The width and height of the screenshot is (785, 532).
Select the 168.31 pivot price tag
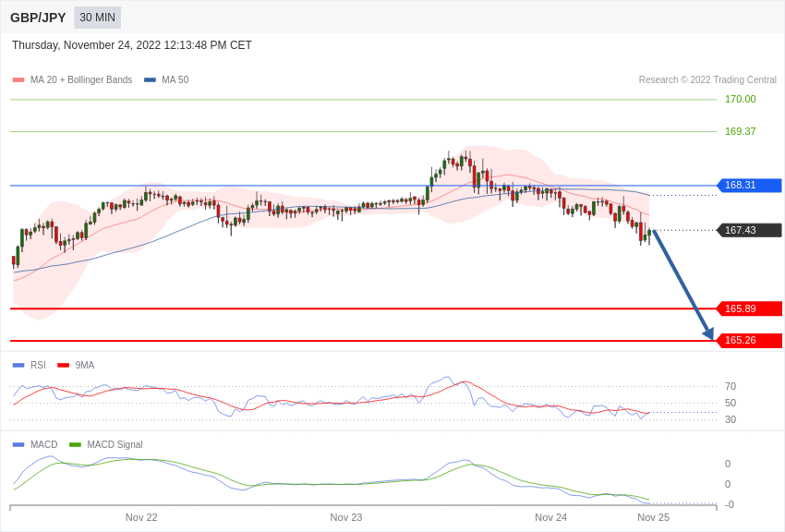point(749,185)
